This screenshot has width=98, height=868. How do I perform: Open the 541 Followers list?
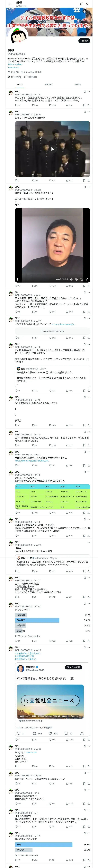point(30,77)
